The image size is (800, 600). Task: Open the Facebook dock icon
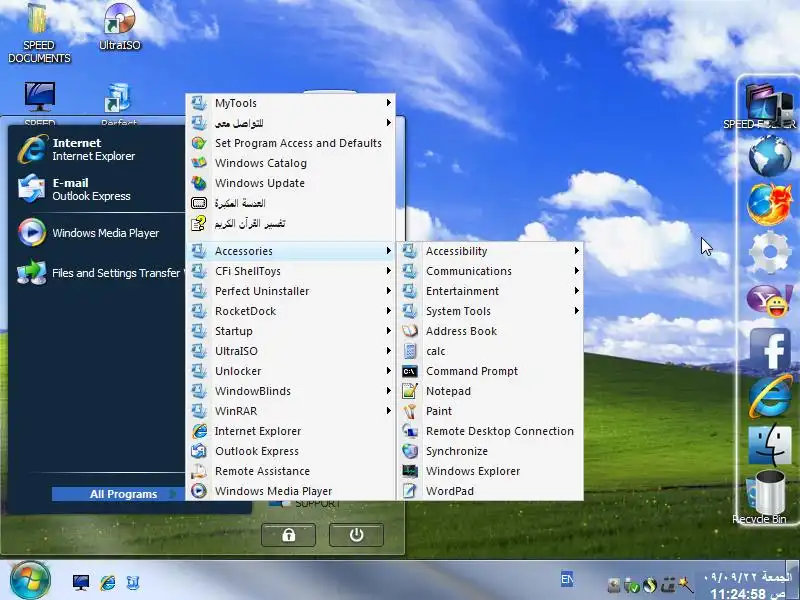point(770,348)
